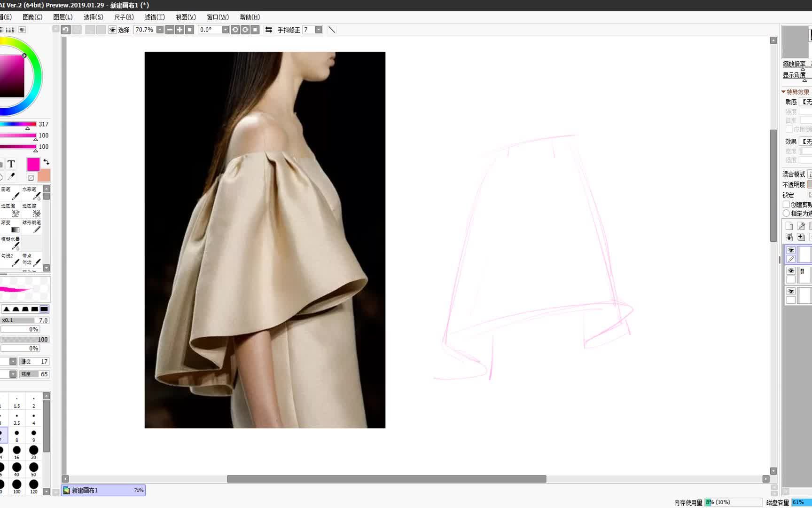Hide the bottom layer eye icon
This screenshot has width=812, height=508.
coord(791,292)
